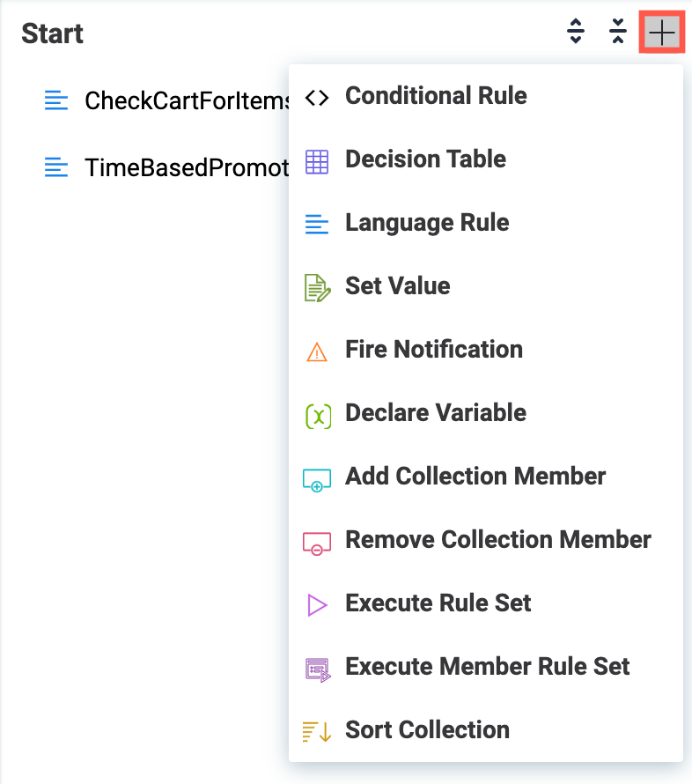
Task: Open the CheckCartForItems rule
Action: 187,101
